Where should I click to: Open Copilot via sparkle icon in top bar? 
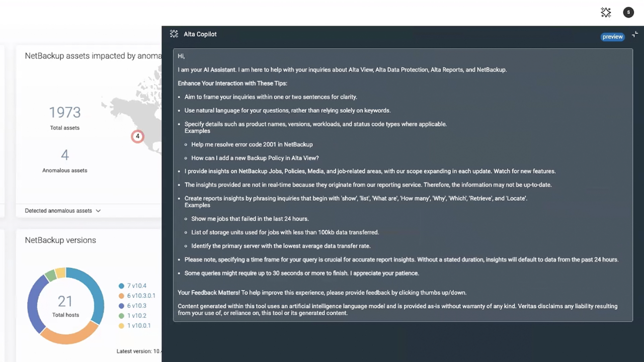606,13
